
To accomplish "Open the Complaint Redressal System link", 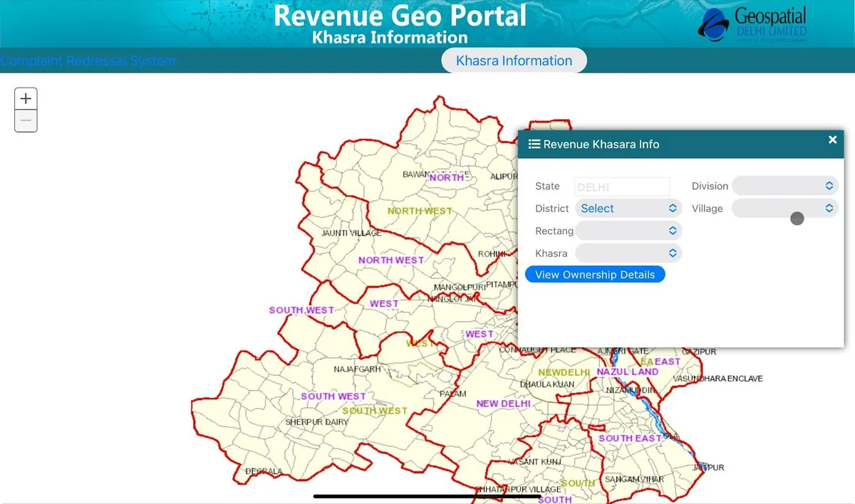I will [88, 61].
